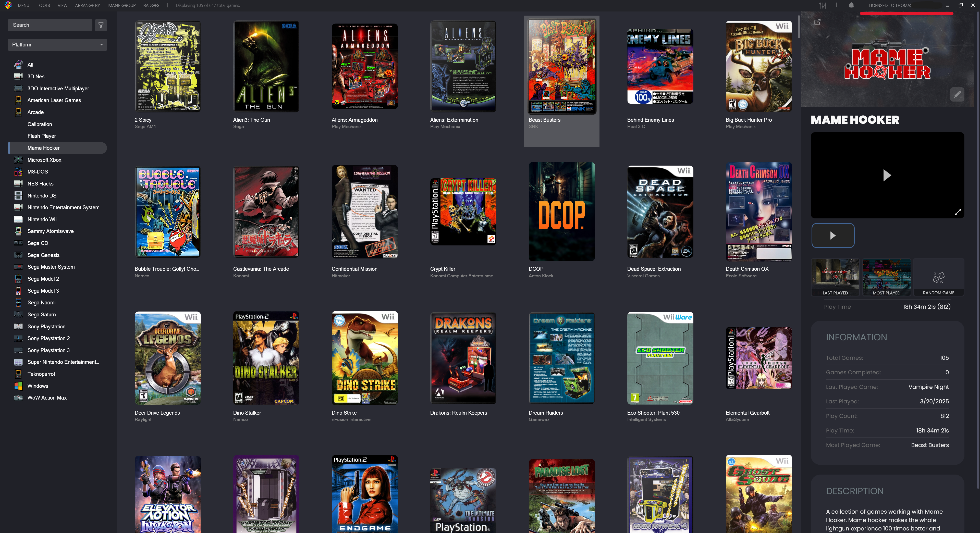
Task: Select the Alien3: The Gun cover
Action: pos(266,66)
